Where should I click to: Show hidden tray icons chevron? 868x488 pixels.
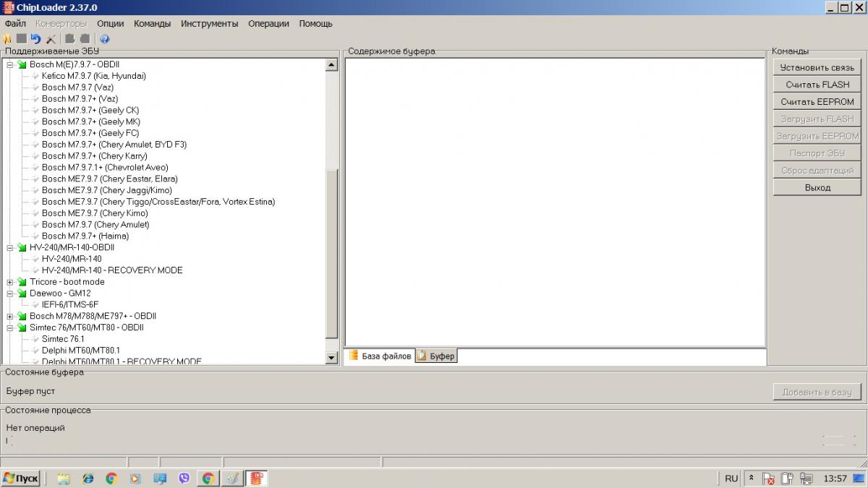752,479
